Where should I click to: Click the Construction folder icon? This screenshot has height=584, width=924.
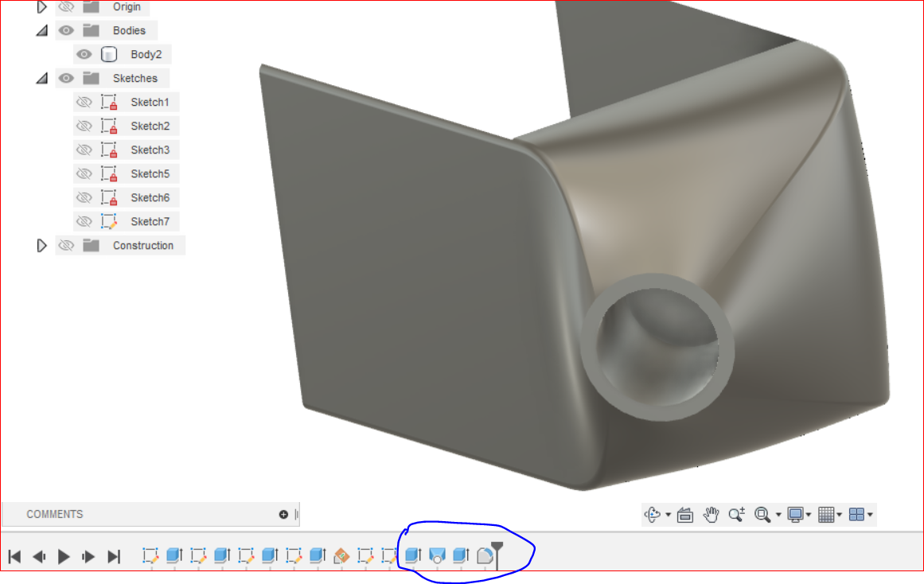tap(92, 245)
